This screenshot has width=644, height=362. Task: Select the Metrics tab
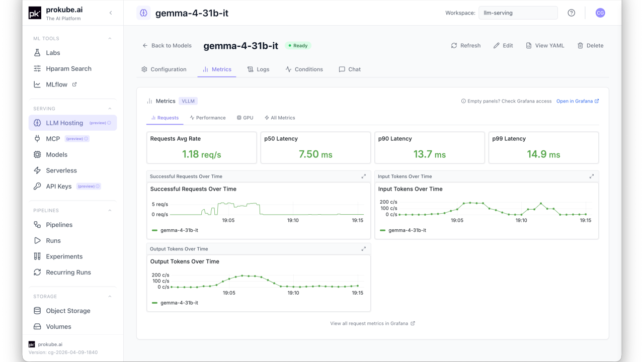pyautogui.click(x=217, y=69)
